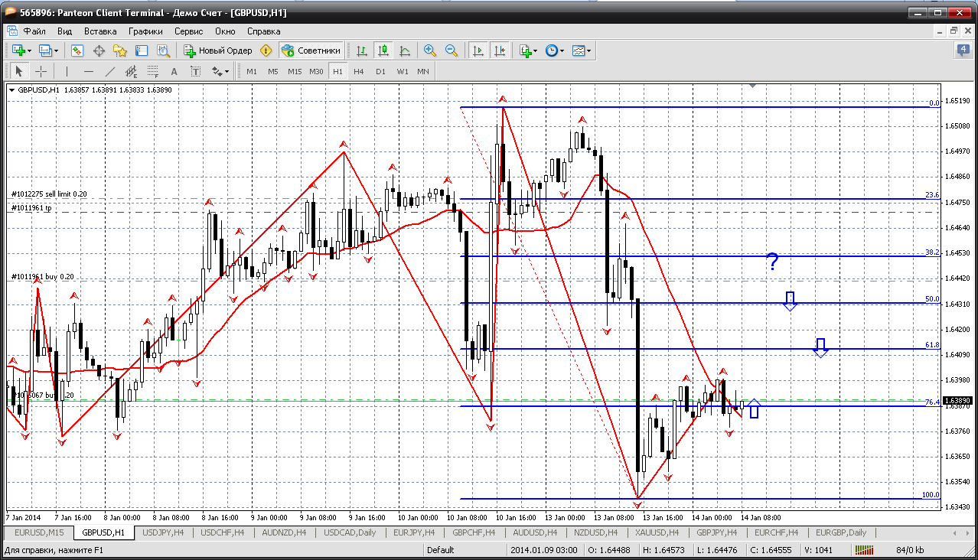This screenshot has width=978, height=560.
Task: Expand the Indicators dropdown arrow
Action: pos(536,50)
